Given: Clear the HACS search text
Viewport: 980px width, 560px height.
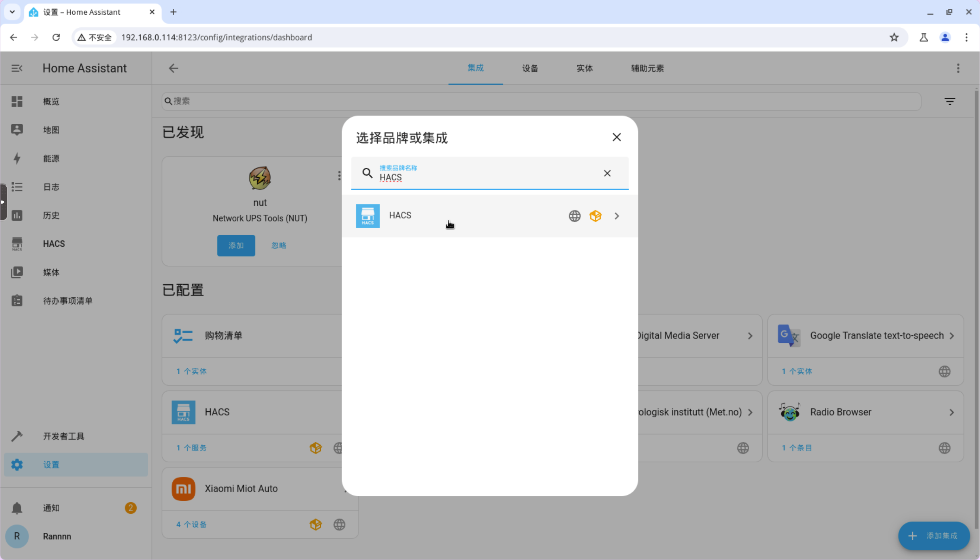Looking at the screenshot, I should [x=607, y=173].
